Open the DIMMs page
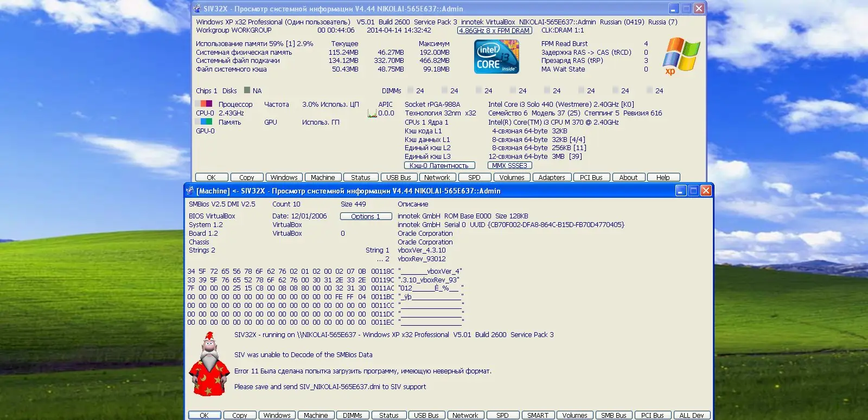The height and width of the screenshot is (420, 868). tap(353, 415)
